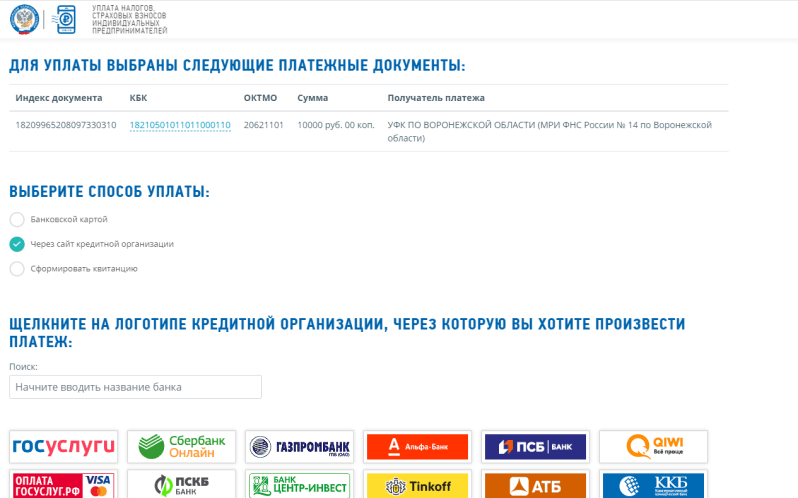Screen dimensions: 798x498
Task: Open the KBK code 18210501011011000110 link
Action: 180,125
